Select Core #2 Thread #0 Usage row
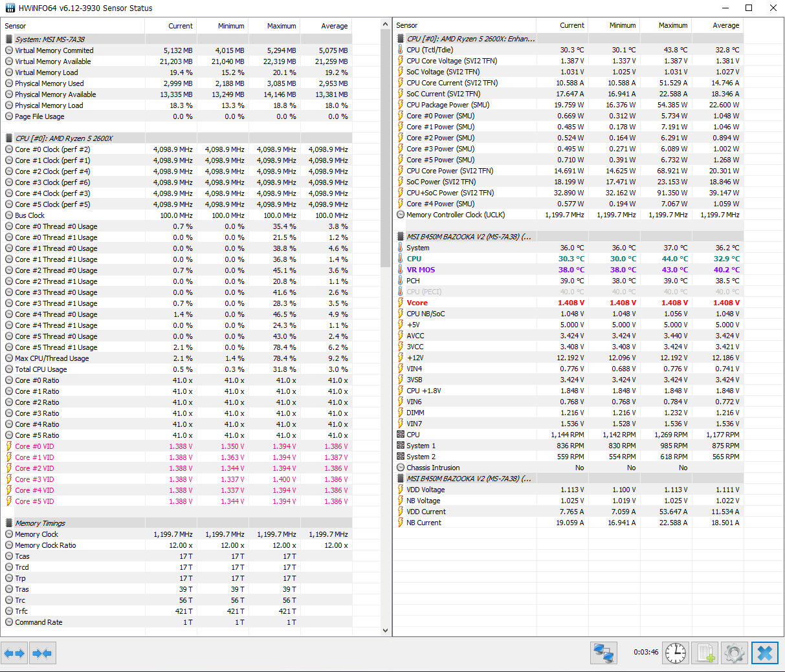 pos(177,270)
